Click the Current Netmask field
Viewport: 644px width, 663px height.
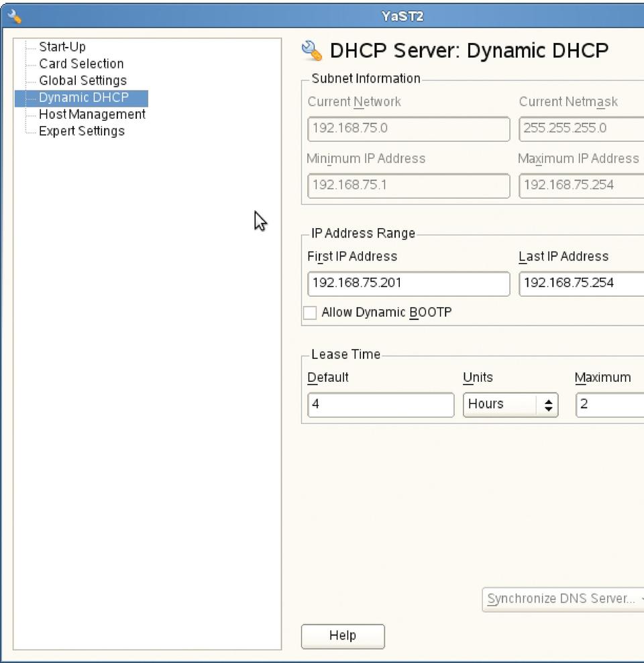(581, 129)
